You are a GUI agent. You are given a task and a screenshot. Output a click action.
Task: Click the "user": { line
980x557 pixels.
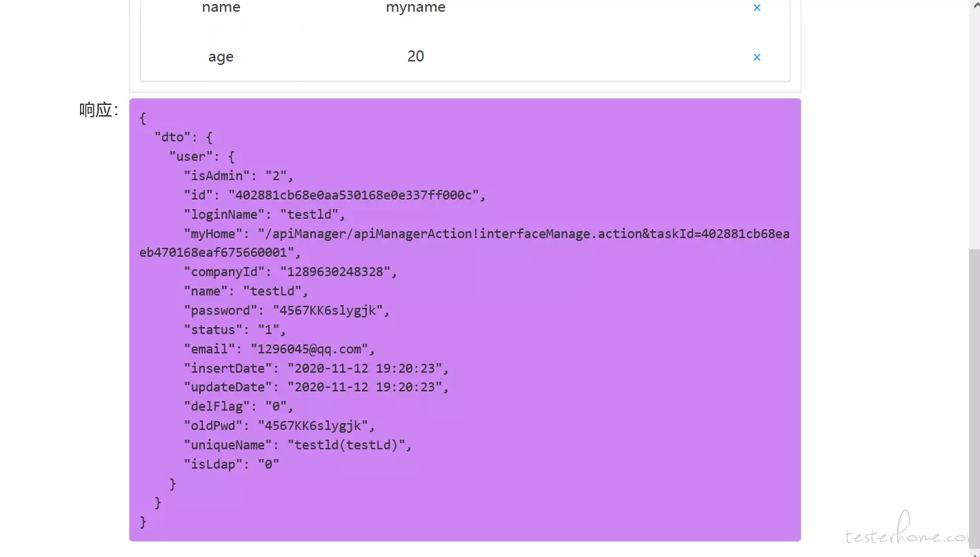(202, 157)
